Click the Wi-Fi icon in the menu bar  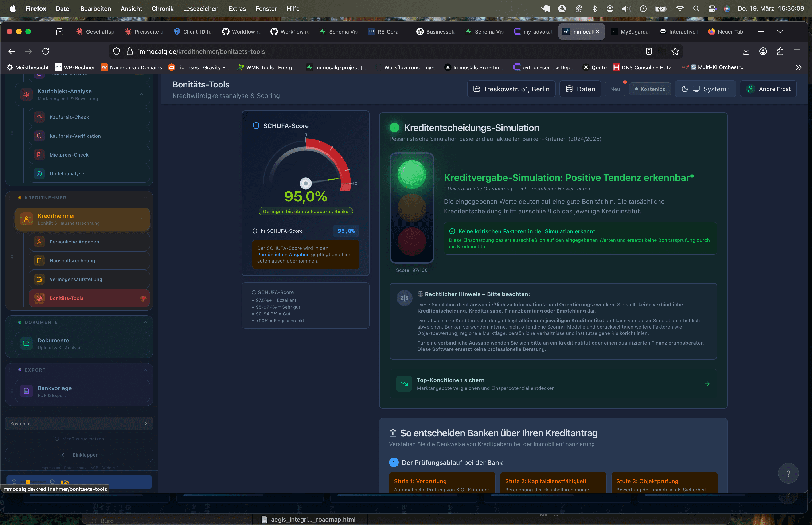680,8
